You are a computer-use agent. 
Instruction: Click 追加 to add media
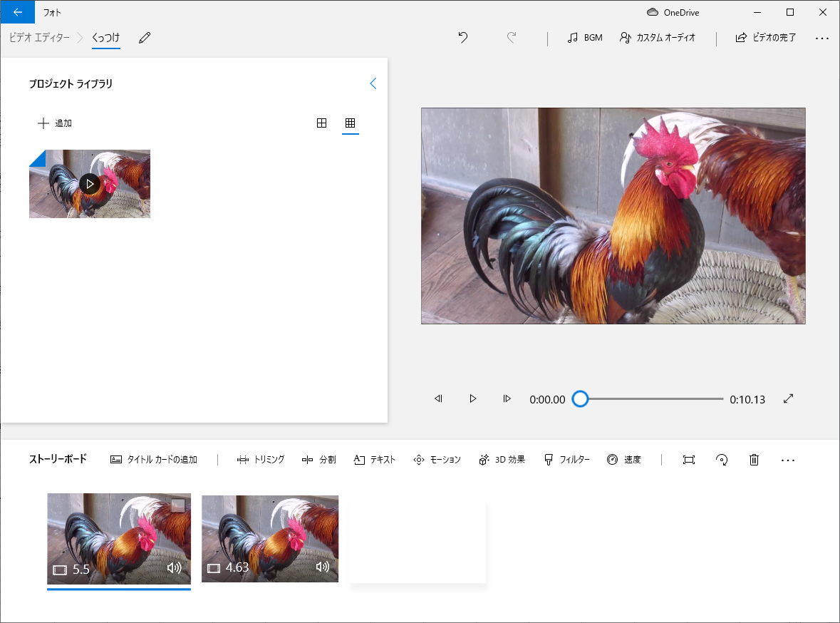tap(55, 123)
